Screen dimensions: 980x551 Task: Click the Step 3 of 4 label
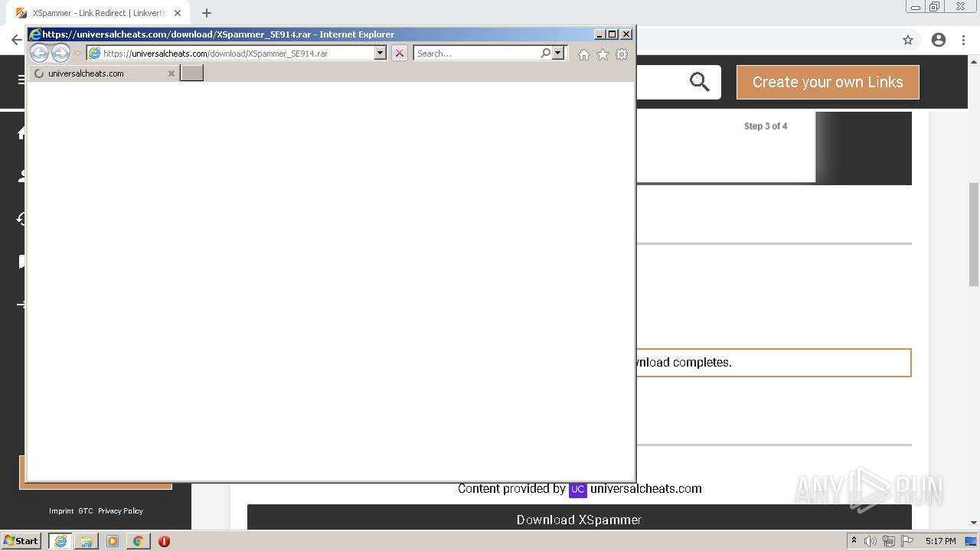coord(766,126)
